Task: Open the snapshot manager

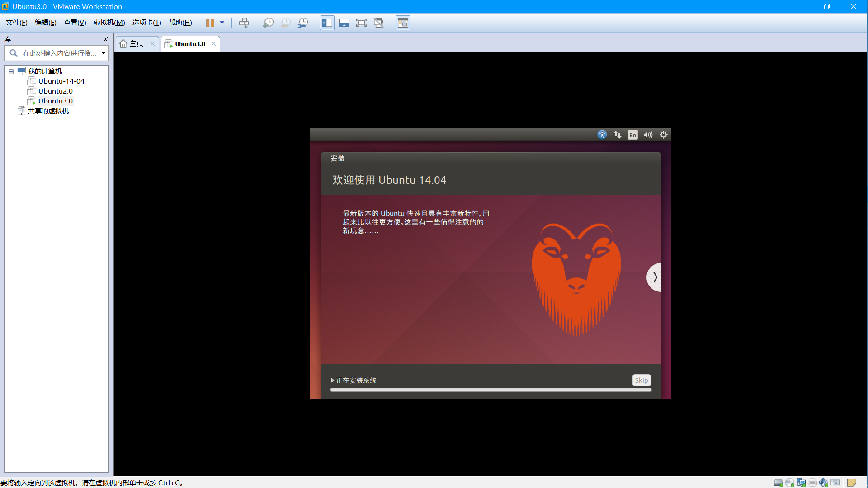Action: pyautogui.click(x=303, y=23)
